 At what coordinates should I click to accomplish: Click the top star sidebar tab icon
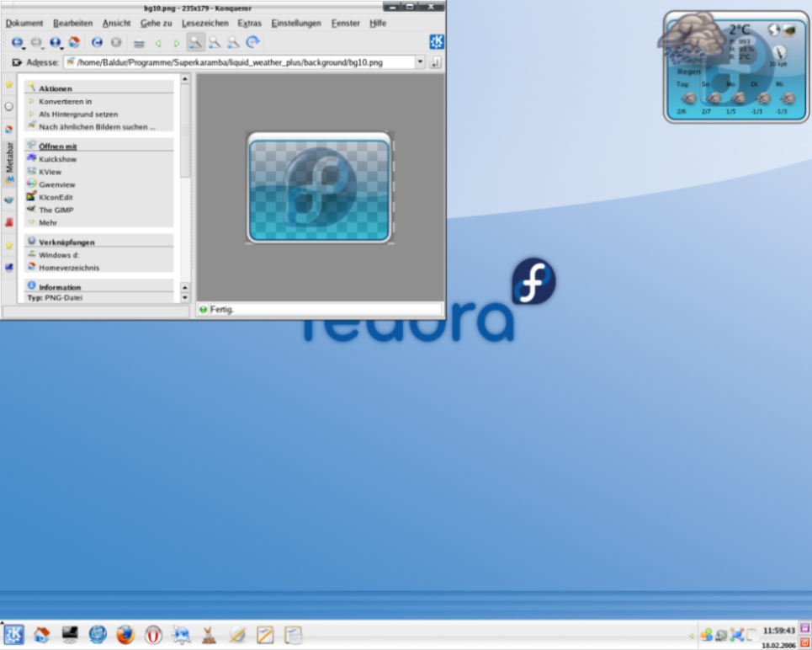coord(8,84)
